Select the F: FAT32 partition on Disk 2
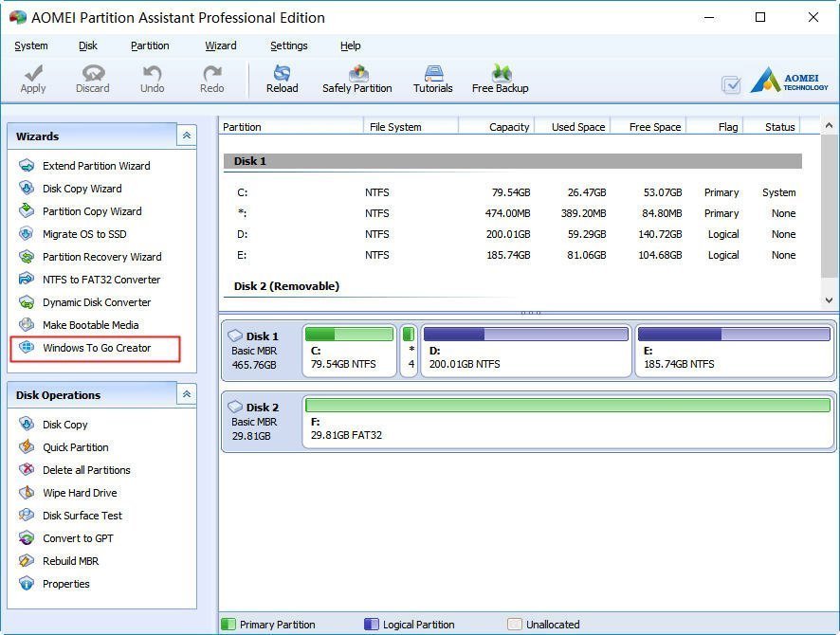This screenshot has height=635, width=840. click(x=567, y=422)
